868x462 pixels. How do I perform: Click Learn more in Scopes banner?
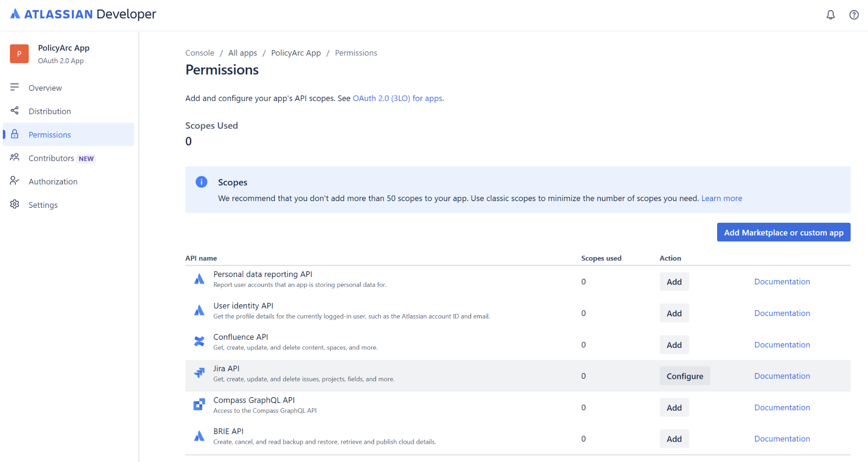pos(721,198)
